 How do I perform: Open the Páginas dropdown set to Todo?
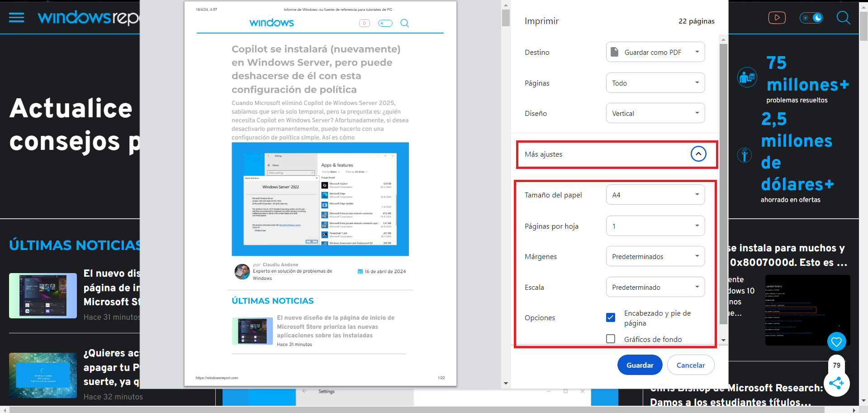click(655, 83)
